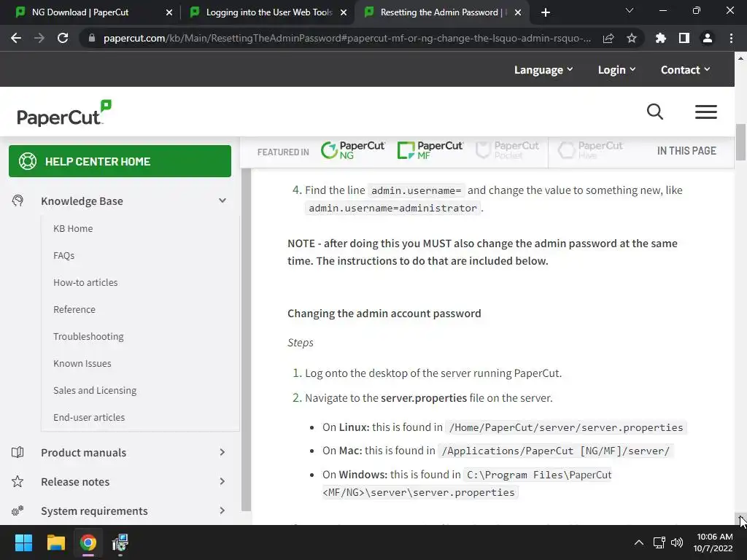Open How-to articles
This screenshot has width=747, height=560.
click(85, 282)
